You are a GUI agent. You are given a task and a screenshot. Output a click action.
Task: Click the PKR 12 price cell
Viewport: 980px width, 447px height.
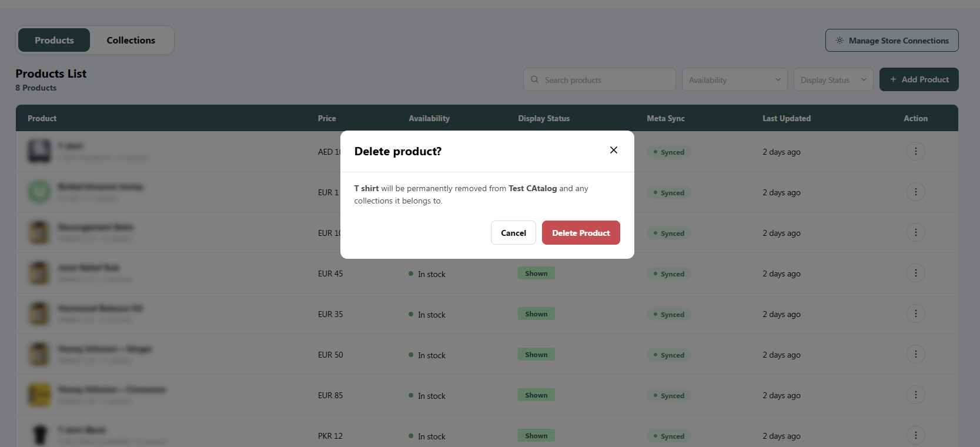pos(330,436)
